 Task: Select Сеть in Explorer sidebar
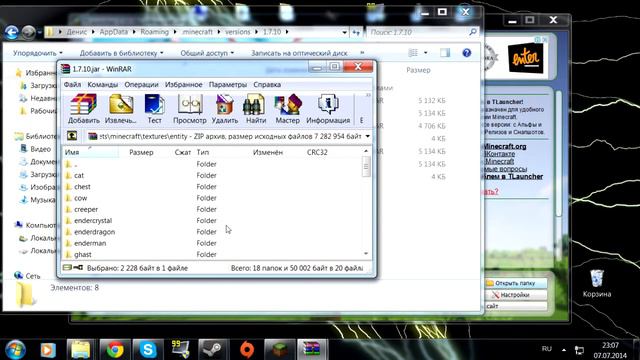coord(28,276)
